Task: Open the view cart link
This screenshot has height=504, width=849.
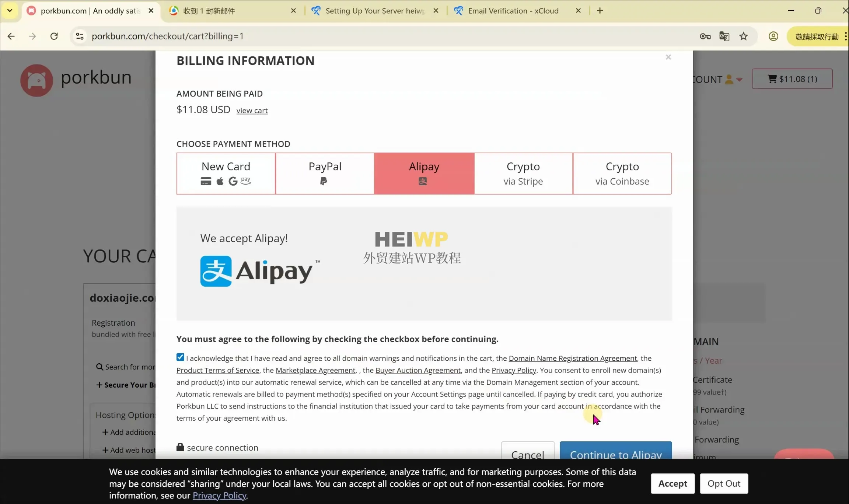Action: [252, 111]
